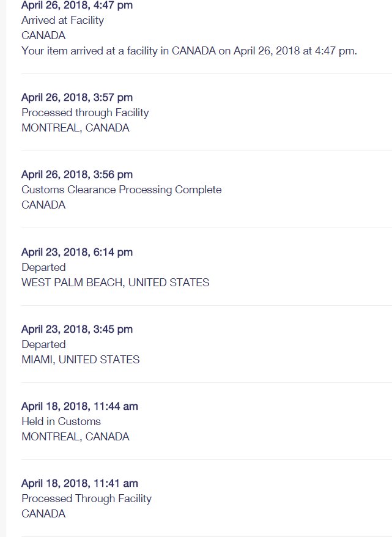Click the April 26, 2018, 4:47 pm timestamp
Image resolution: width=392 pixels, height=537 pixels.
click(x=77, y=6)
